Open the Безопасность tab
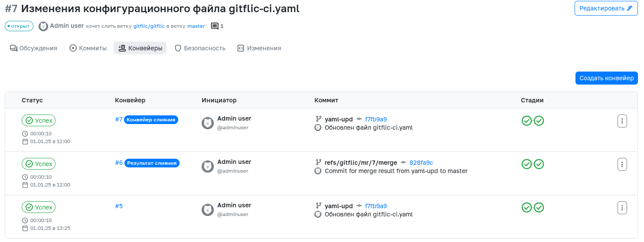Screen dimensions: 644x242 (200, 48)
